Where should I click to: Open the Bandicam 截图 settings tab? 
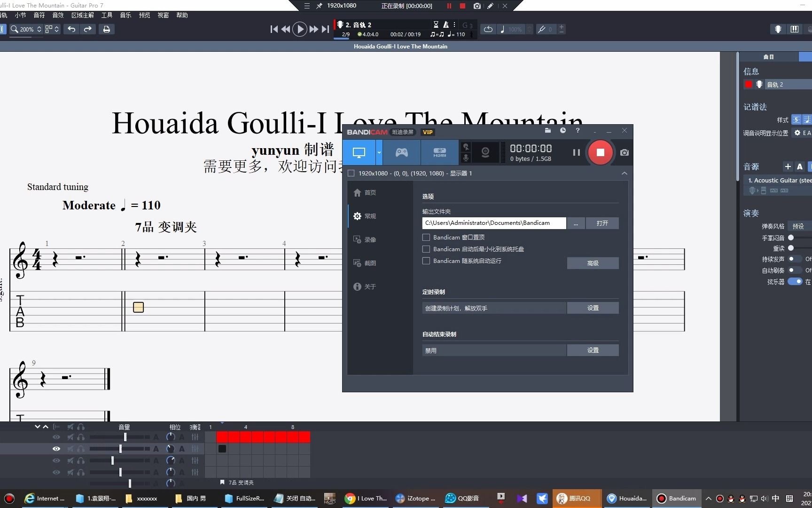365,263
